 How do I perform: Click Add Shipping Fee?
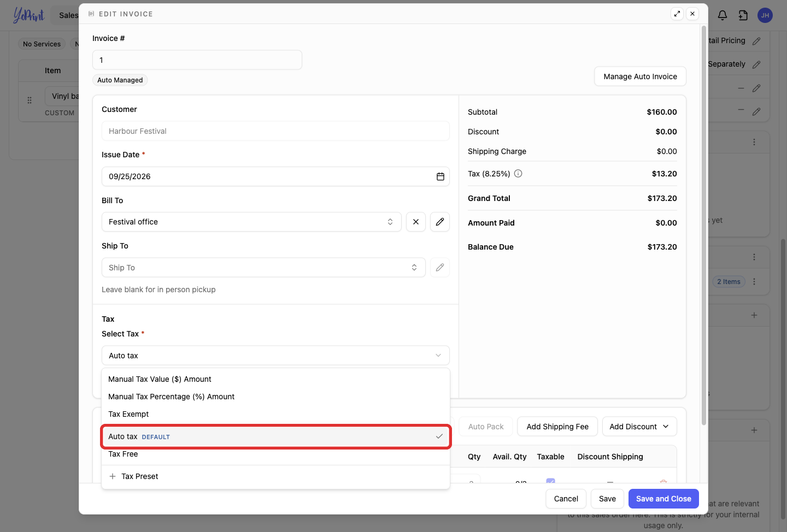coord(557,427)
